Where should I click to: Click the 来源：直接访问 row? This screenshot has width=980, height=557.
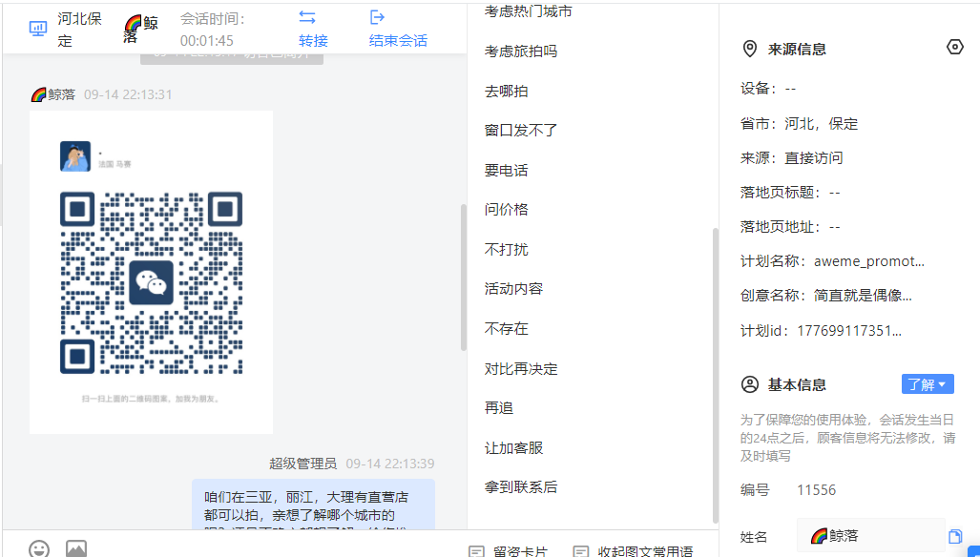[791, 158]
